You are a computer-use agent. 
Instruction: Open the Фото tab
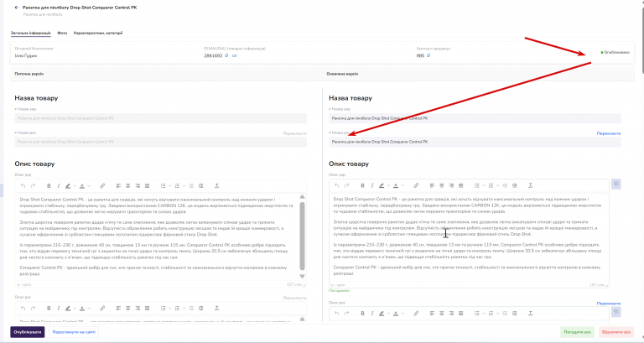[x=62, y=33]
